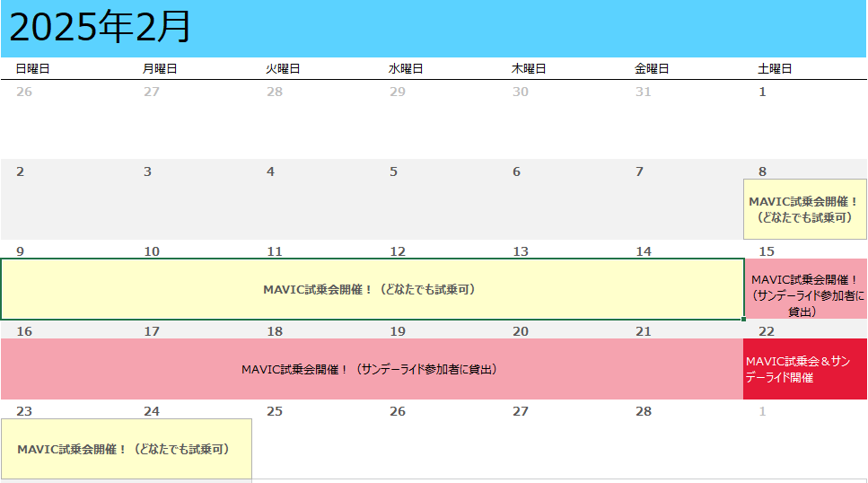Viewport: 868px width, 483px height.
Task: Select the 水曜日 column header
Action: point(406,68)
